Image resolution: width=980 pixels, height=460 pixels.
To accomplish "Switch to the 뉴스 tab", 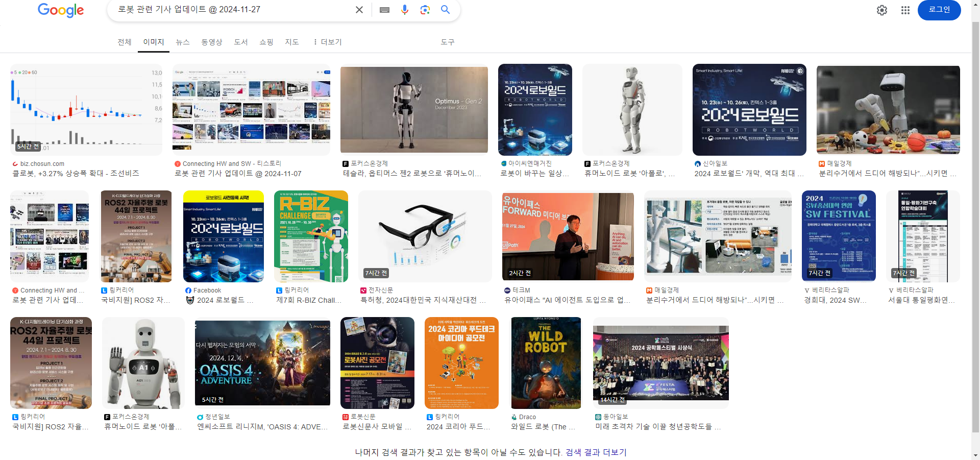I will coord(183,42).
